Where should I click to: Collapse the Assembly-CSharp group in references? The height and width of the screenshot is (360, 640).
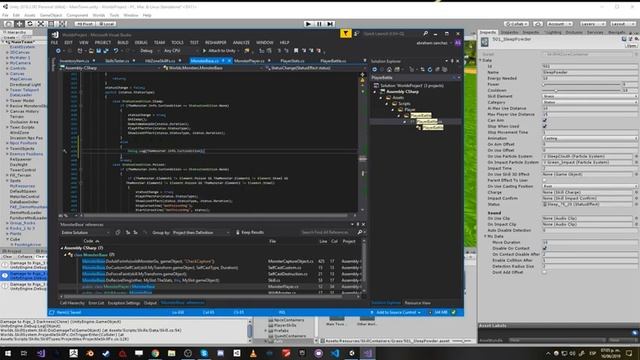[62, 248]
